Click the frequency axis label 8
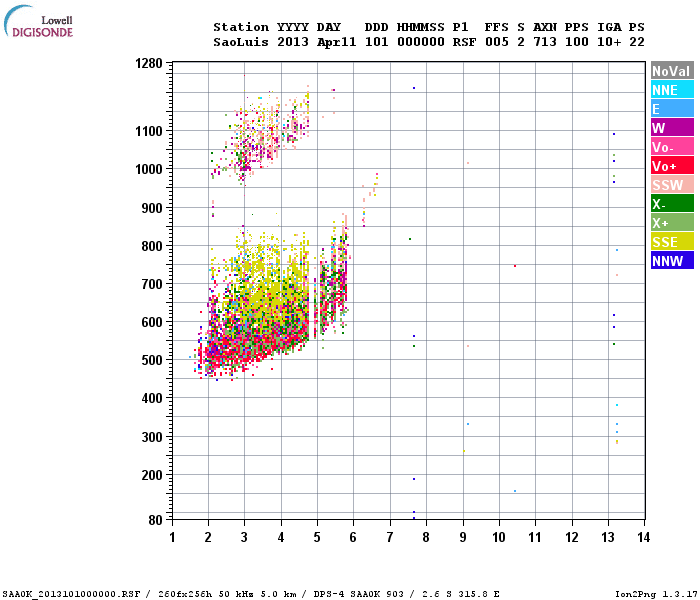 click(426, 537)
